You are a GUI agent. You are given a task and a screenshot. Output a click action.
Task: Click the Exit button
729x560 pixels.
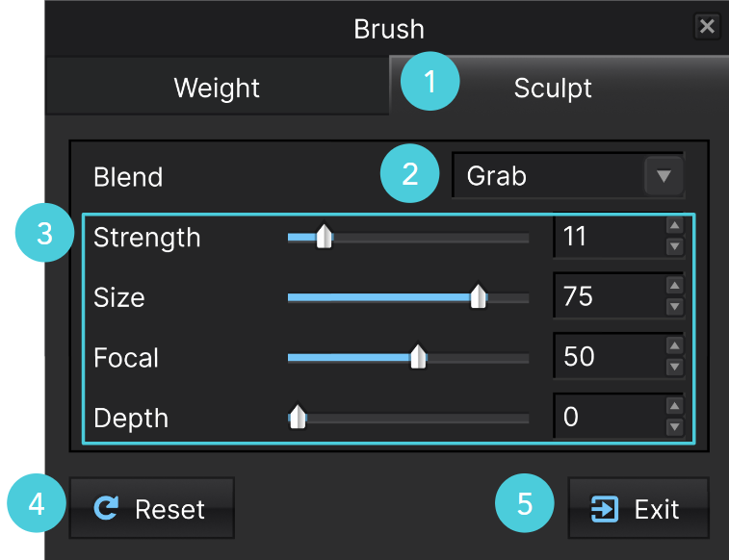(638, 508)
